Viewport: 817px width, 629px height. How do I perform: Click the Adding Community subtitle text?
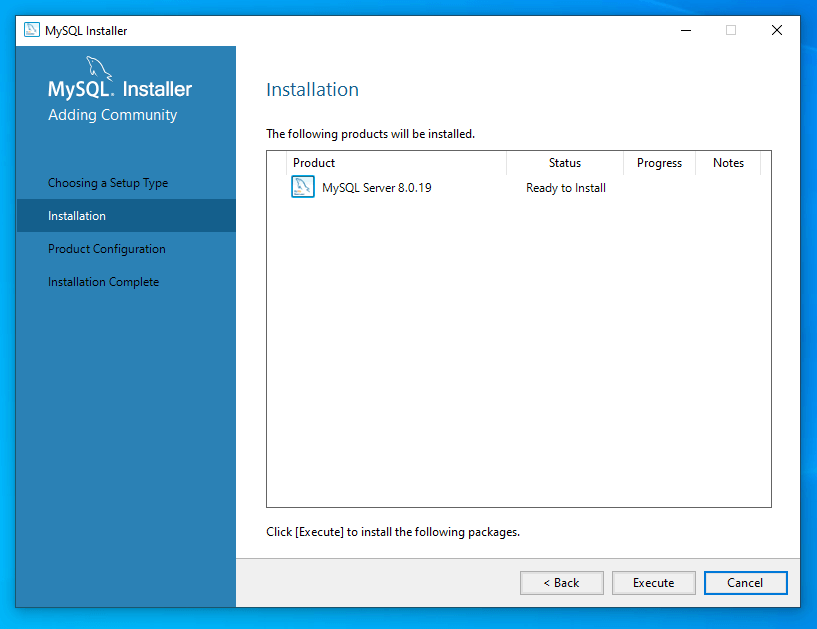(x=112, y=115)
